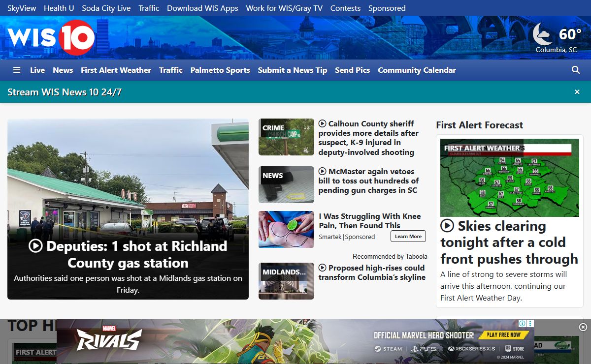591x364 pixels.
Task: Open the NEWS gun story thumbnail
Action: [286, 184]
